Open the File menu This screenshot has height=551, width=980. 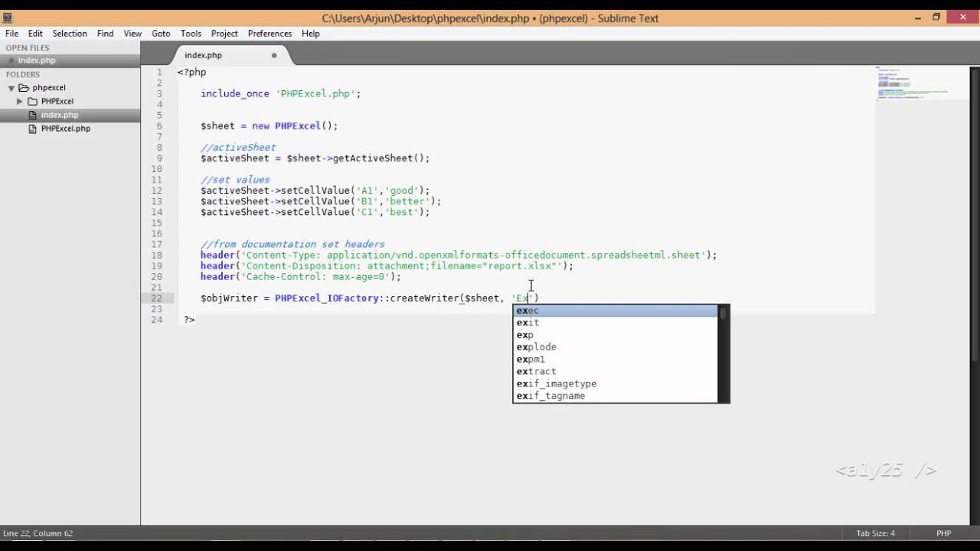tap(11, 34)
